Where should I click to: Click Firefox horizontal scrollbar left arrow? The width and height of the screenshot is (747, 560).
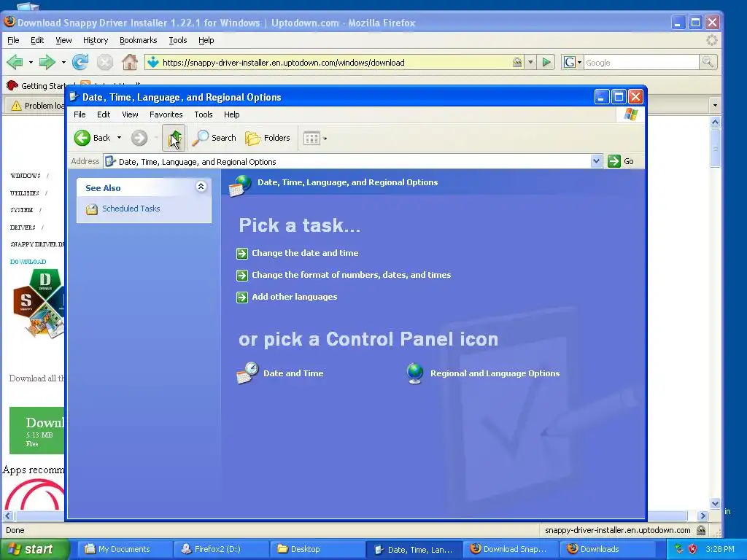(x=8, y=516)
